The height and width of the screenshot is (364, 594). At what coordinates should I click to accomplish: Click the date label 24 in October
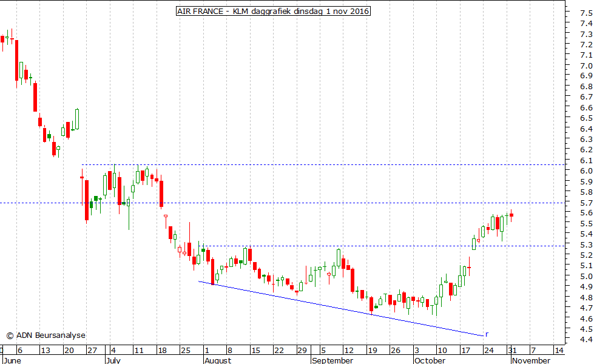tap(488, 351)
